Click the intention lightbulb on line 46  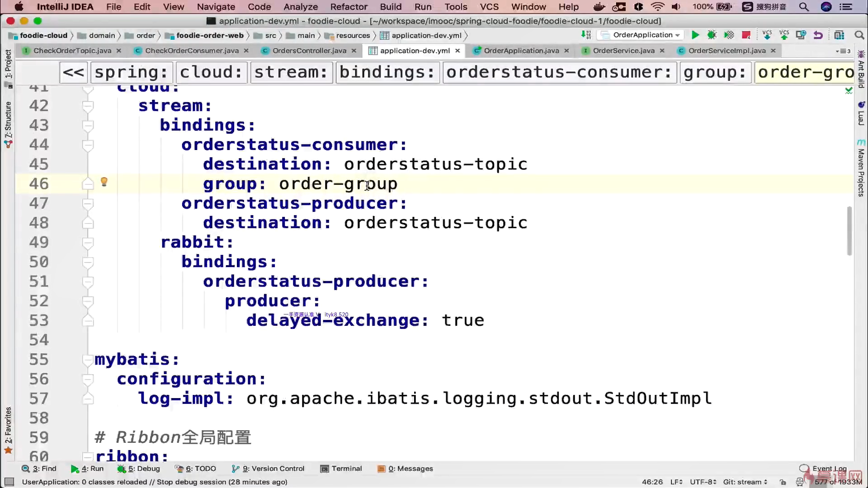pos(104,182)
